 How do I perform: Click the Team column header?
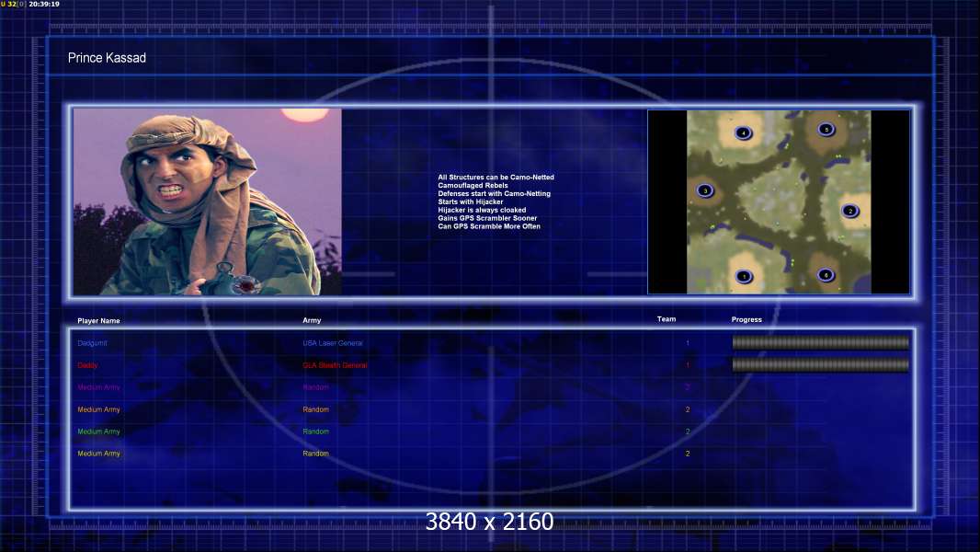[667, 319]
